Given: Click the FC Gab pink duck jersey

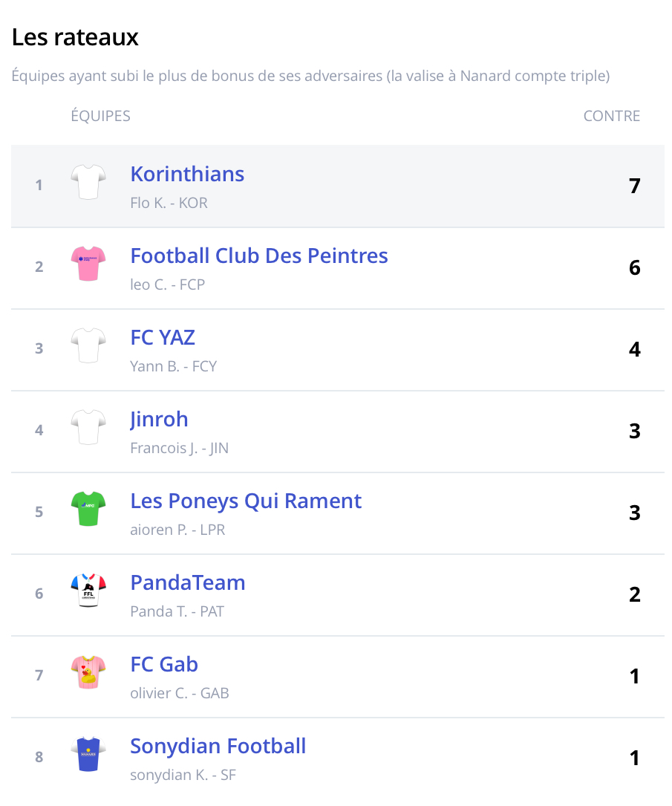Looking at the screenshot, I should (x=88, y=673).
